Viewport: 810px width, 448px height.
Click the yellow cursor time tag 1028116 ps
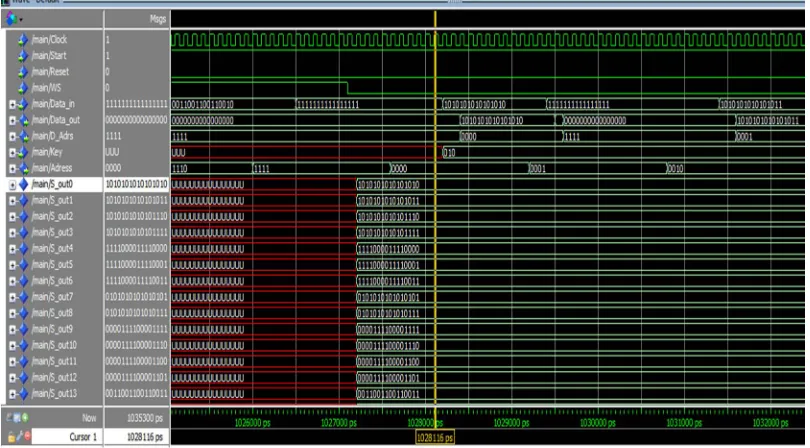pyautogui.click(x=435, y=438)
